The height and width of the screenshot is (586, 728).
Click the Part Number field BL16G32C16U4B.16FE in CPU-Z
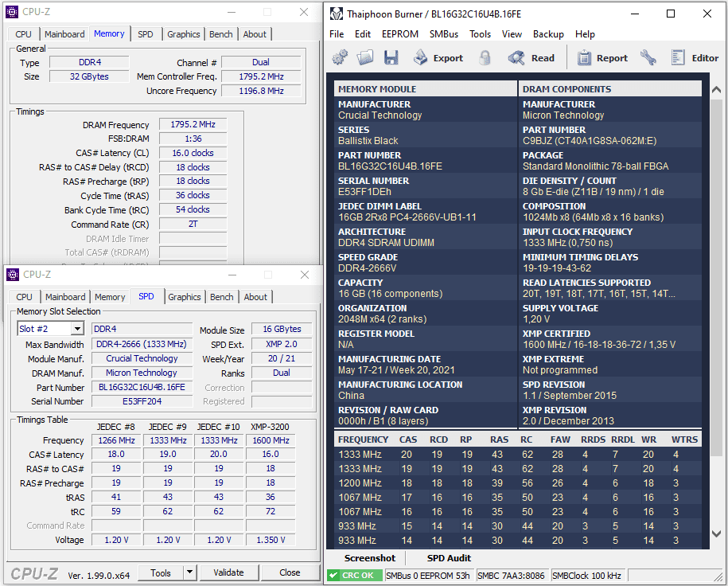pyautogui.click(x=142, y=387)
